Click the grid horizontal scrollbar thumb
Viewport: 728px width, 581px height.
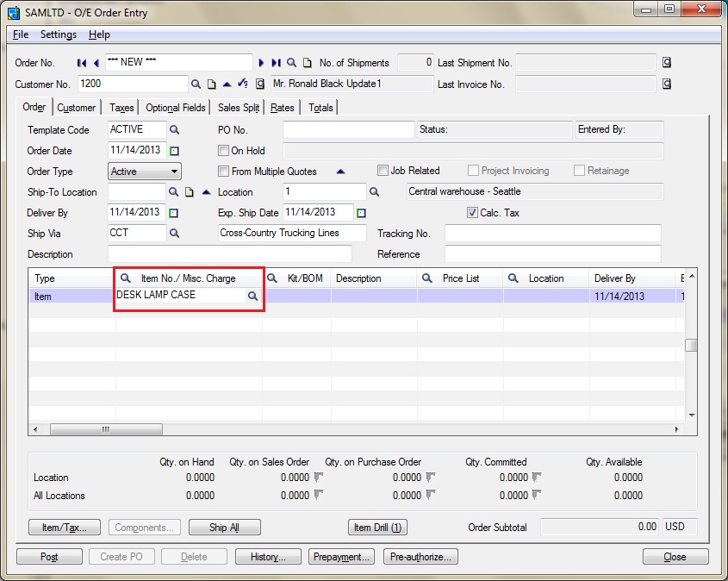106,429
